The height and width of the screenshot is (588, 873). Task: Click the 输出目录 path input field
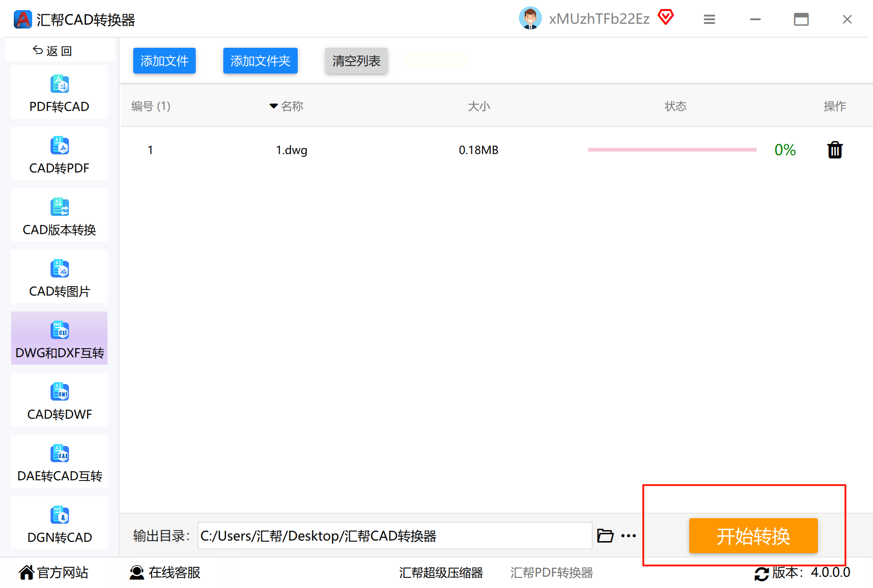tap(395, 536)
